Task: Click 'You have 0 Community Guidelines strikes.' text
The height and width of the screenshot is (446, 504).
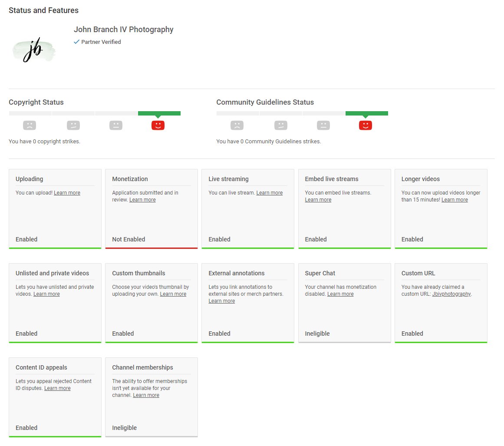Action: (268, 142)
